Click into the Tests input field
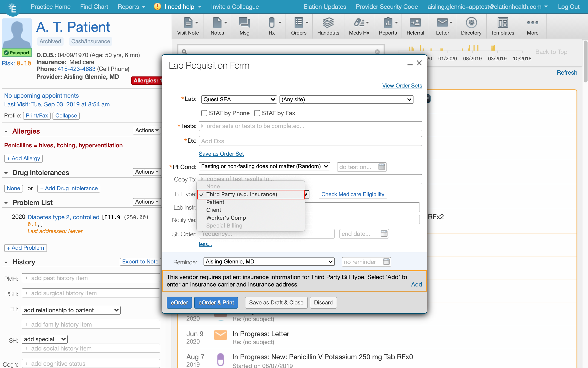 310,126
